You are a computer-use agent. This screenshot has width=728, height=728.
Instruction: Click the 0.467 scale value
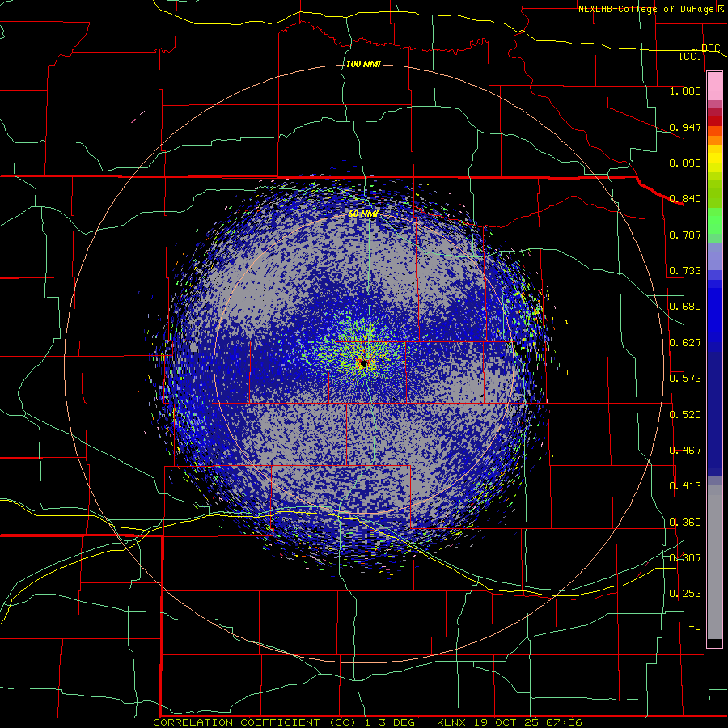685,451
